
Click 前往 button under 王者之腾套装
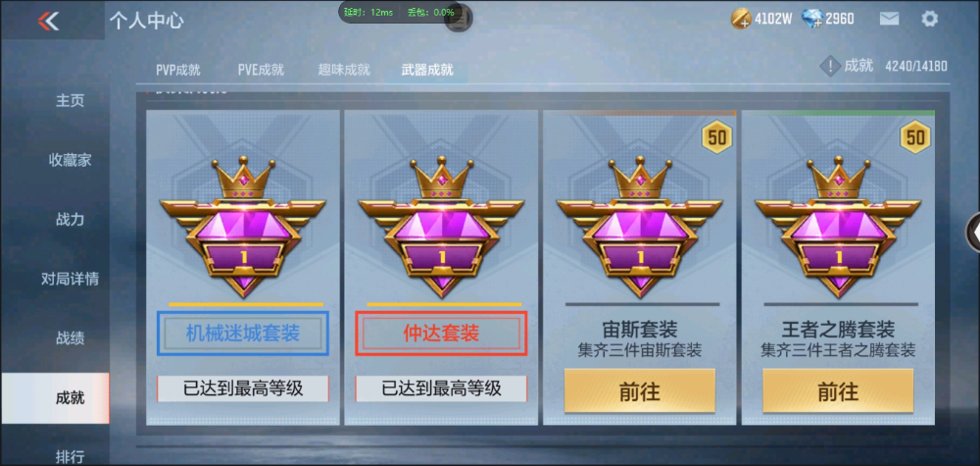point(838,390)
